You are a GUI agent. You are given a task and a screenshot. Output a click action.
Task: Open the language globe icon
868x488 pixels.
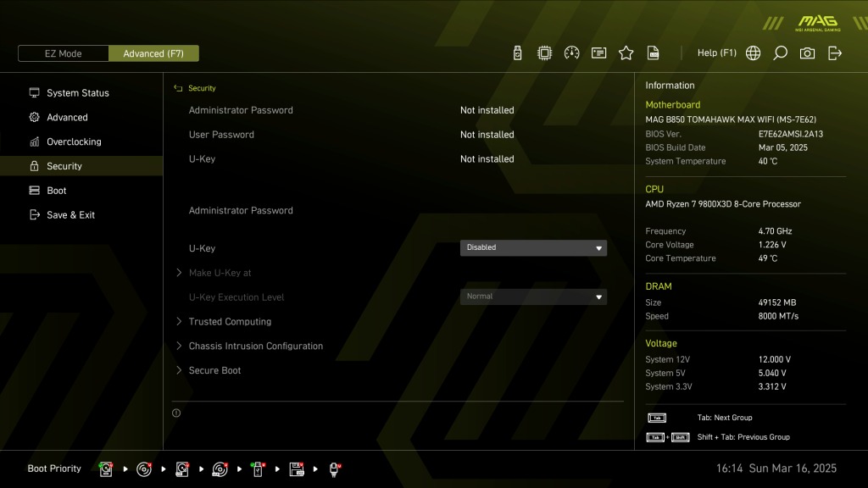click(753, 53)
